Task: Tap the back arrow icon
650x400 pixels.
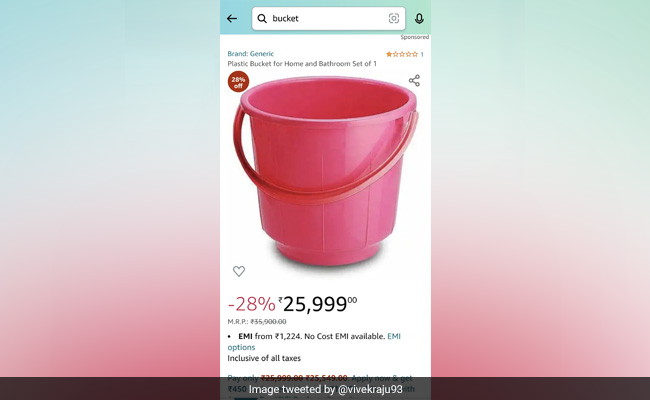Action: click(232, 19)
